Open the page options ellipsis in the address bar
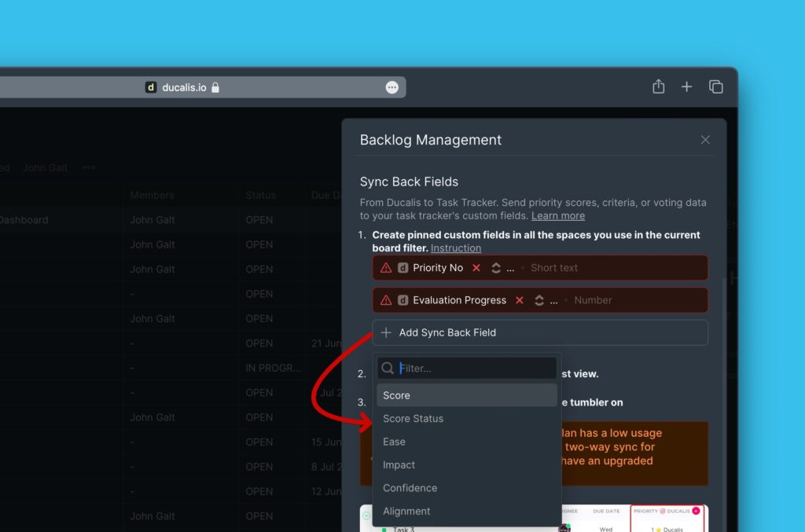This screenshot has width=805, height=532. tap(391, 87)
